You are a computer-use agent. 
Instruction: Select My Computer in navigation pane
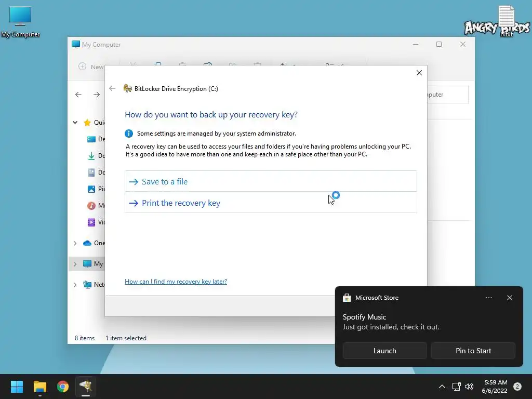click(94, 264)
